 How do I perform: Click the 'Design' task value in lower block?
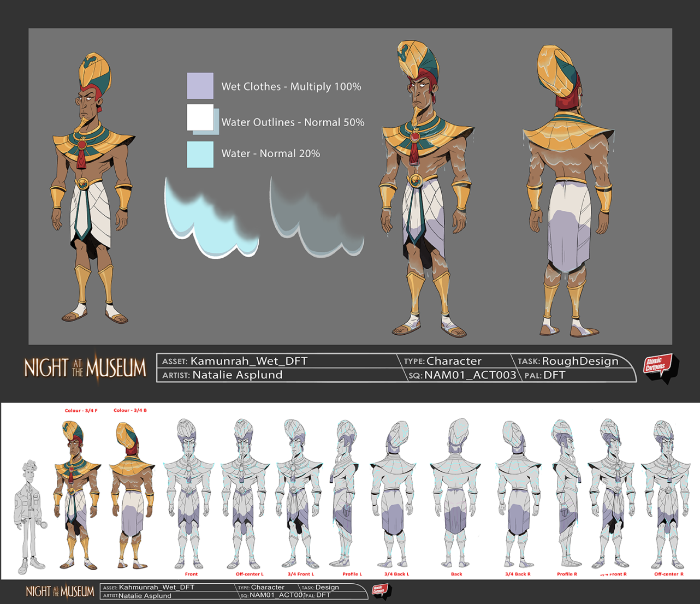click(x=327, y=588)
